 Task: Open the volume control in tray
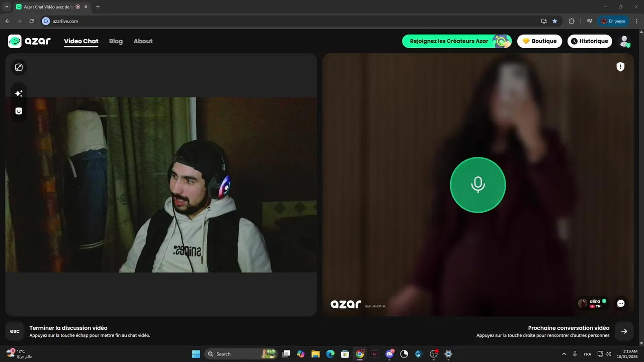608,354
